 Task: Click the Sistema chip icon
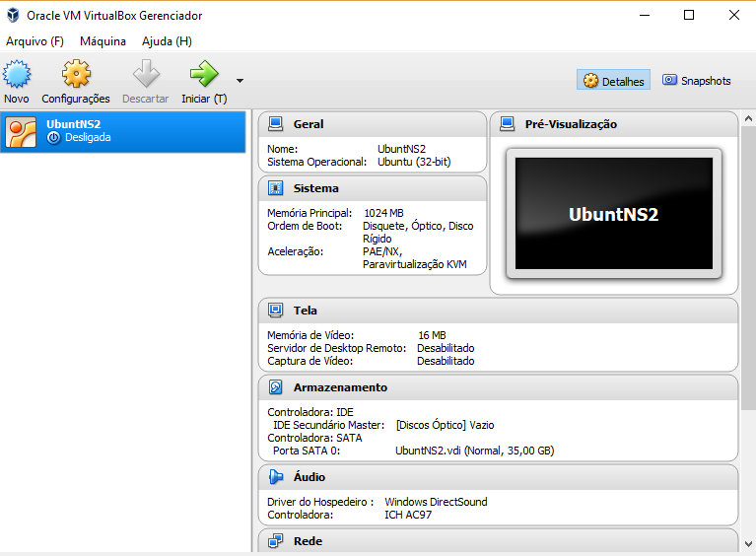coord(275,188)
